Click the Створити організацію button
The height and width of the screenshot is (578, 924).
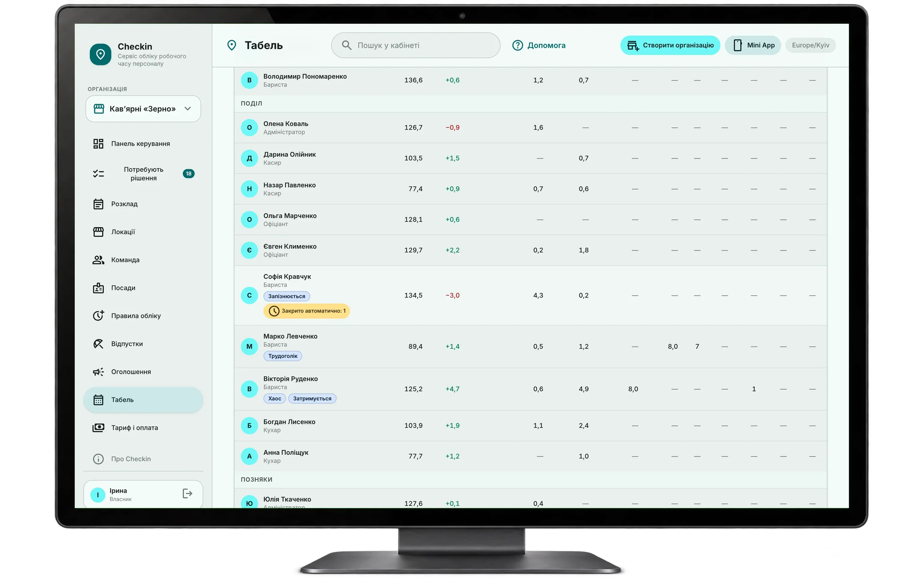click(x=670, y=45)
